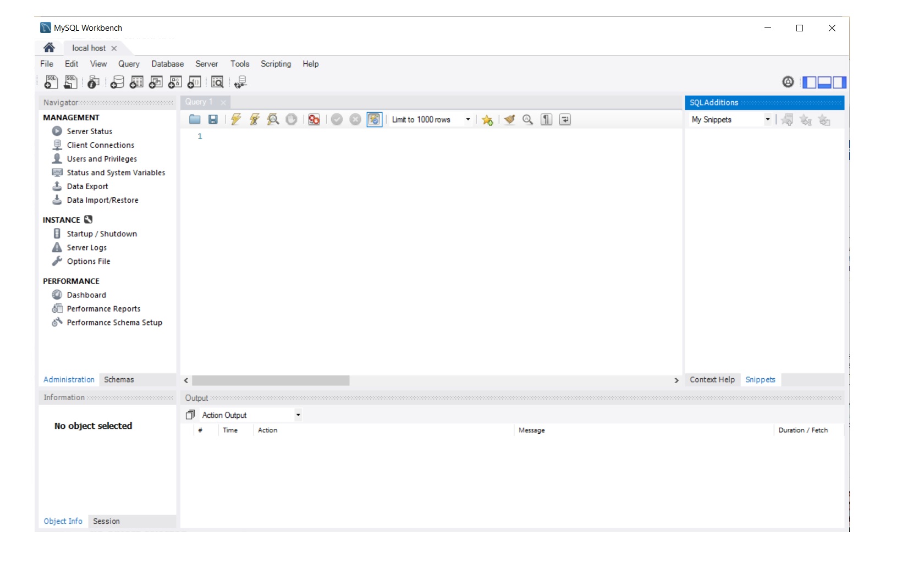The height and width of the screenshot is (564, 924).
Task: Open the table data search icon
Action: pos(217,82)
